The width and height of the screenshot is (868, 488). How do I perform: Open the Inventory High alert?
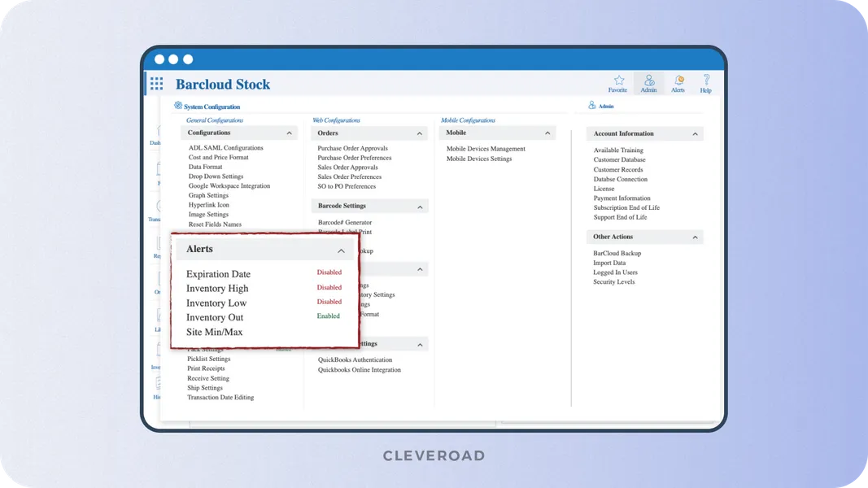pos(217,289)
